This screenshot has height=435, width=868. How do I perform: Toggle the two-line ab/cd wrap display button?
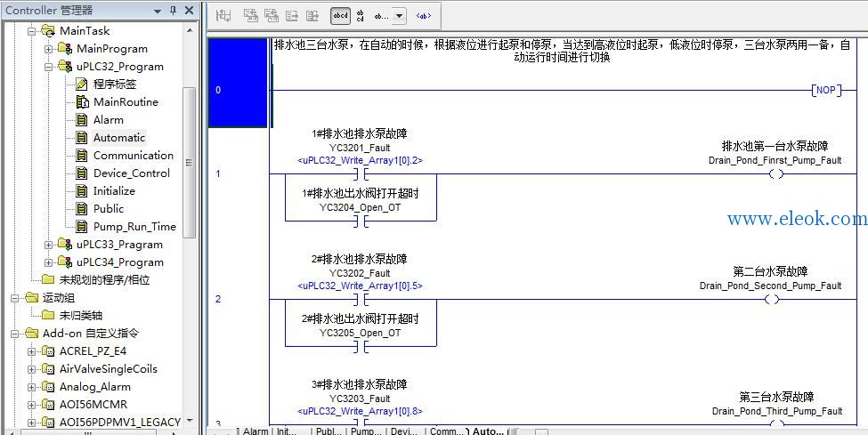coord(361,16)
